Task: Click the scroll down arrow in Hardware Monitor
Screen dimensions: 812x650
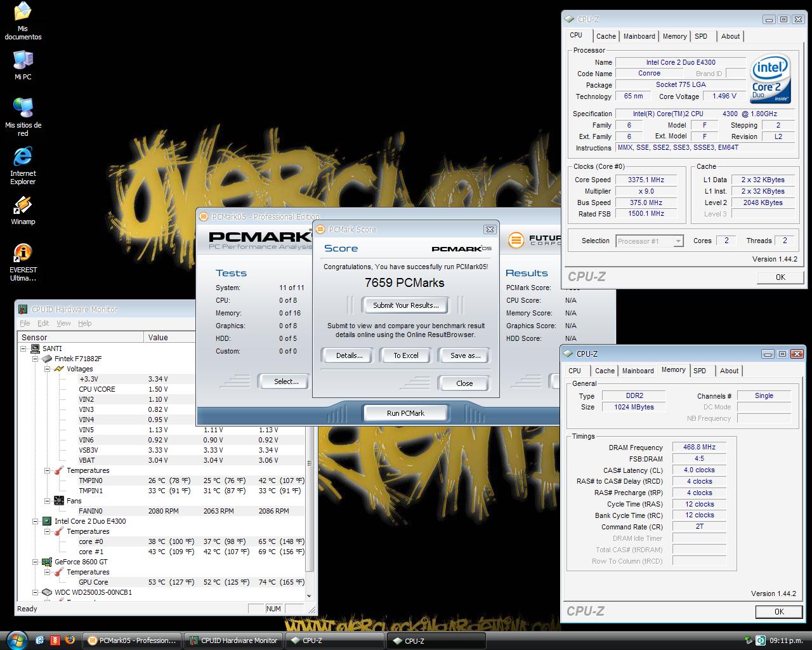Action: tap(310, 596)
